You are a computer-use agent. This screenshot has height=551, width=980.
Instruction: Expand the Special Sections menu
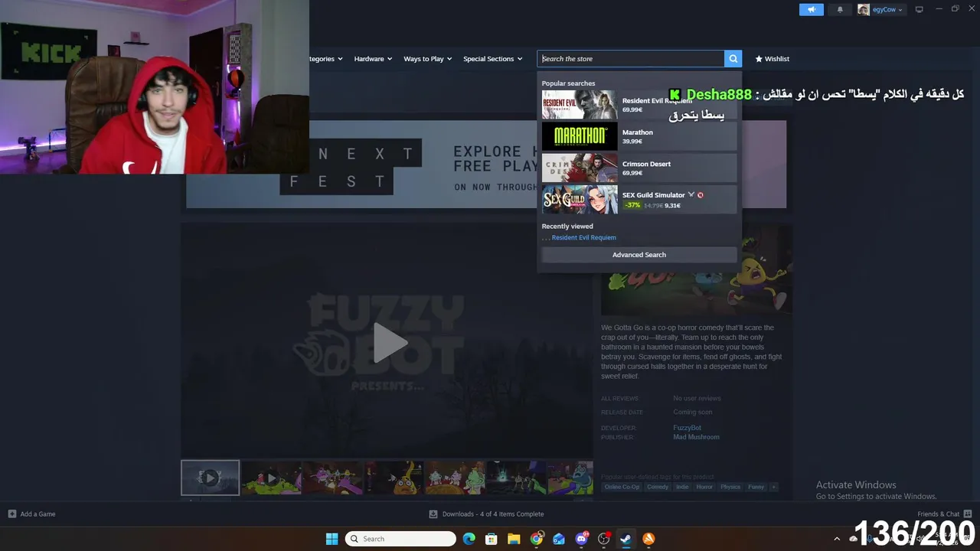click(x=492, y=59)
